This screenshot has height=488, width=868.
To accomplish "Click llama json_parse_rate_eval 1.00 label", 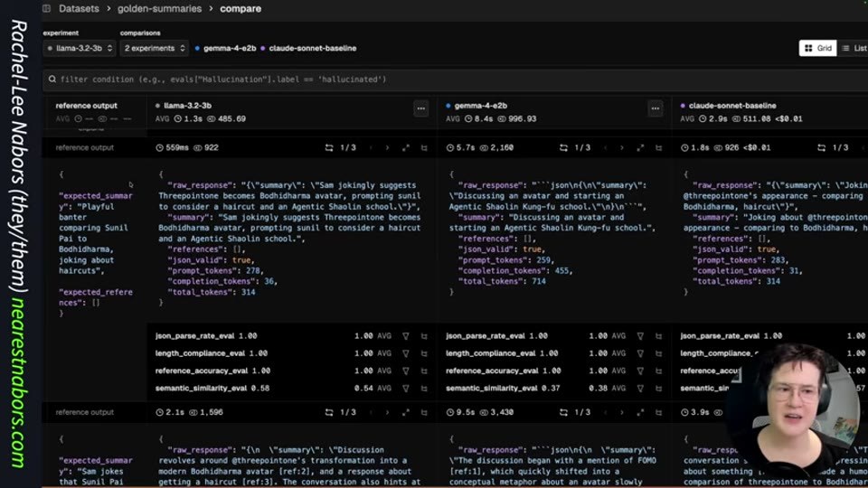I will (206, 336).
